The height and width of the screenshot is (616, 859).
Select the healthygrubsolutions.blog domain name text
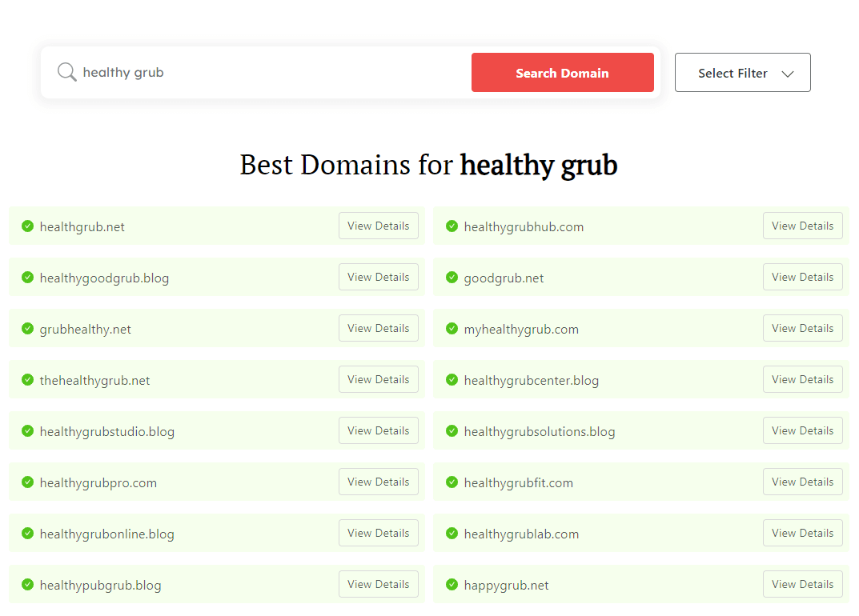tap(540, 431)
